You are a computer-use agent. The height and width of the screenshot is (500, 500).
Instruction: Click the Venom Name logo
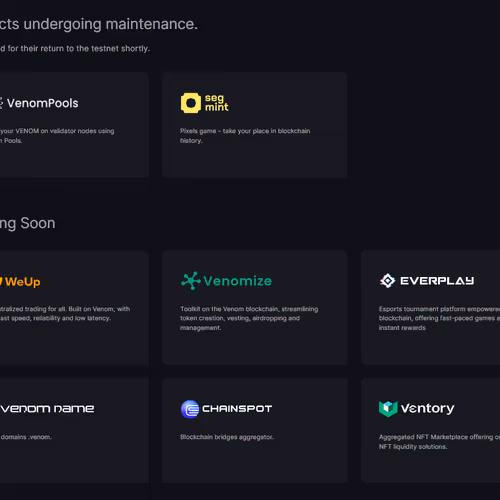(x=47, y=409)
